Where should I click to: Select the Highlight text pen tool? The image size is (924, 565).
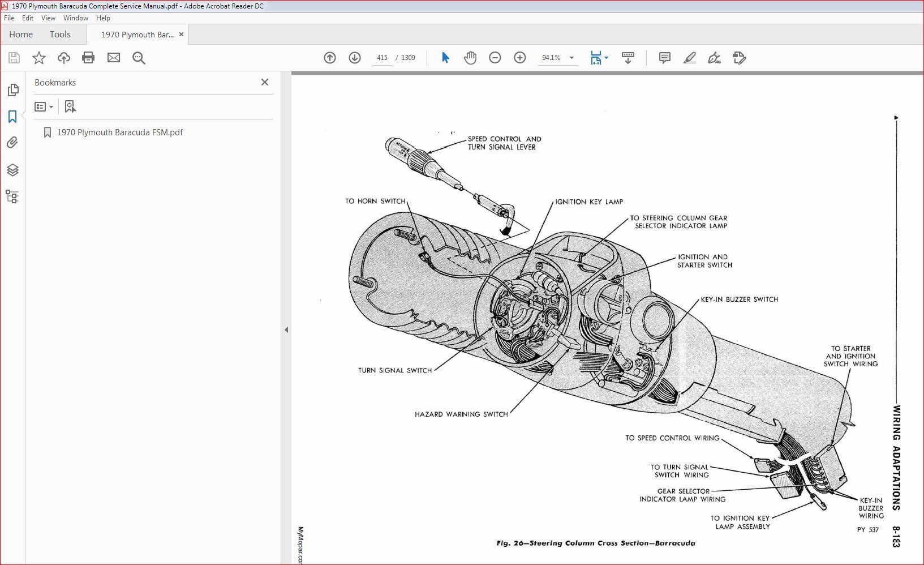point(690,58)
